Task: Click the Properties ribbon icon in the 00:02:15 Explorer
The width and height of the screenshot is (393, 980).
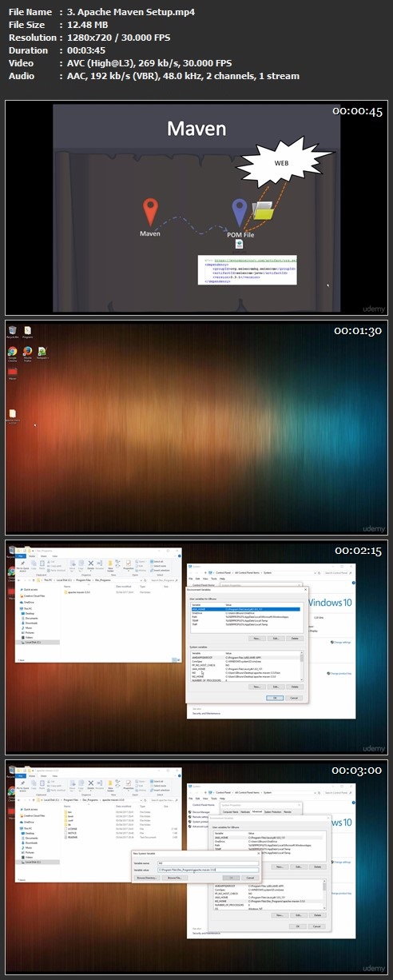Action: click(128, 564)
